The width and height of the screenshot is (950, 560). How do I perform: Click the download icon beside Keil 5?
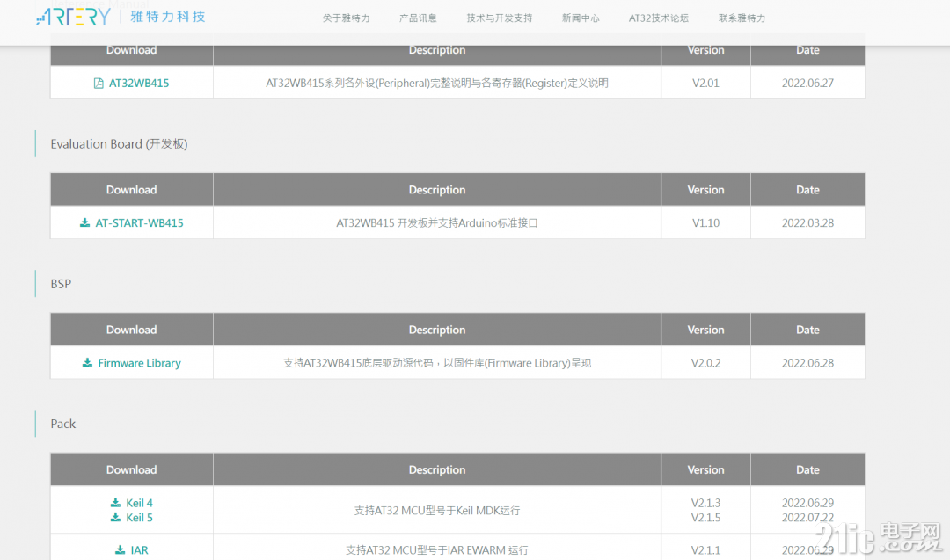(x=115, y=517)
